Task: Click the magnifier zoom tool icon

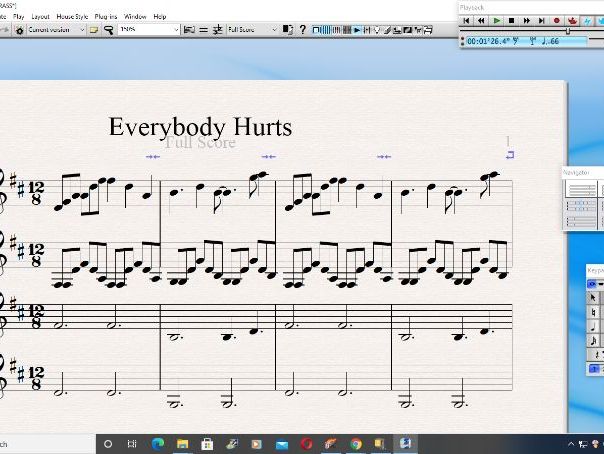Action: 109,30
